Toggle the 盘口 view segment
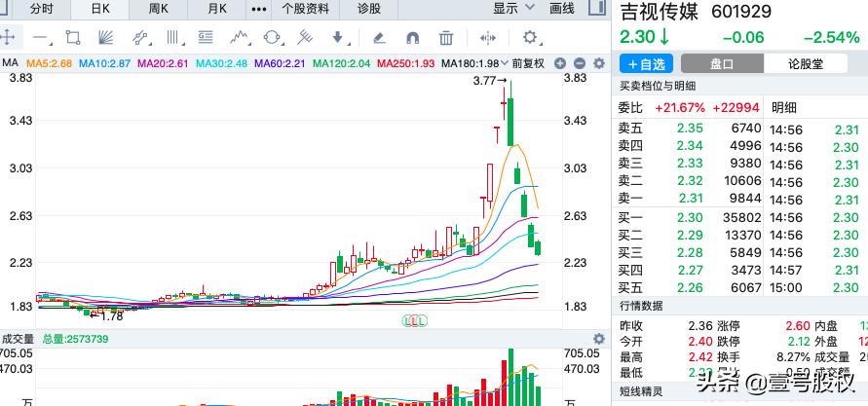This screenshot has width=868, height=406. 721,64
